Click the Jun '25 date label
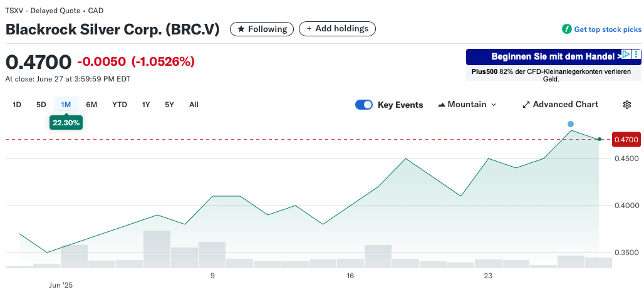This screenshot has width=644, height=292. click(x=60, y=284)
